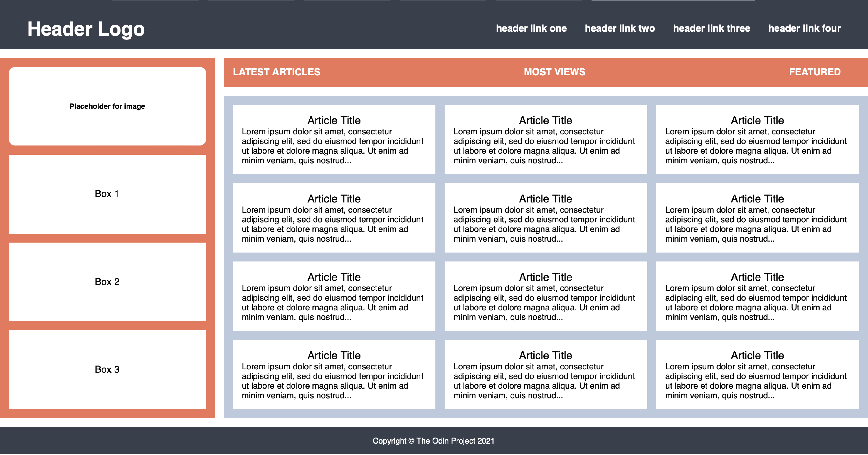This screenshot has height=455, width=868.
Task: Click the copyright footer text area
Action: point(434,441)
